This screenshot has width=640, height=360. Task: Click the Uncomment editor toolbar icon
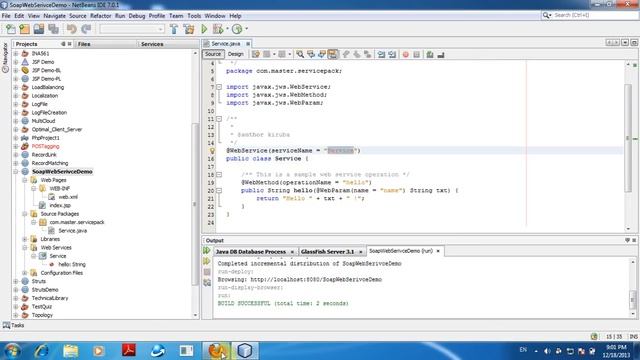[441, 54]
